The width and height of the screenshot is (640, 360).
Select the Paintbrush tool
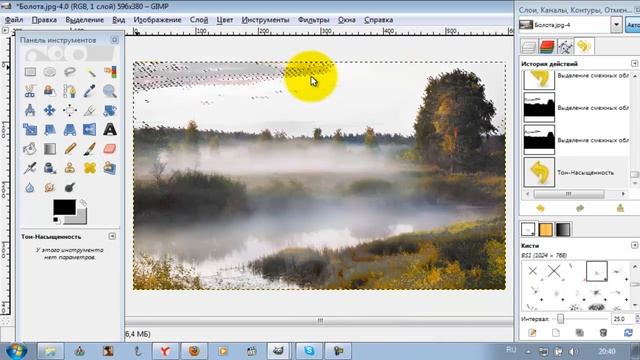[x=90, y=149]
